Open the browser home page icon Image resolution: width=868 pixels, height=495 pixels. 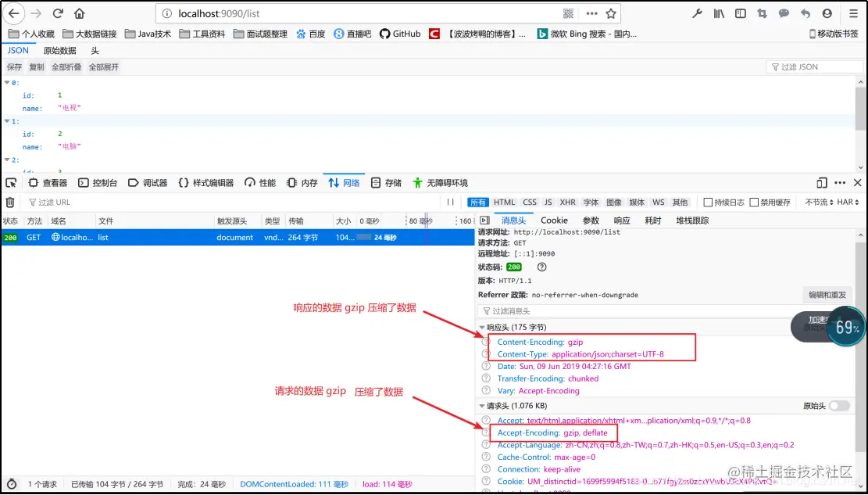pos(79,13)
